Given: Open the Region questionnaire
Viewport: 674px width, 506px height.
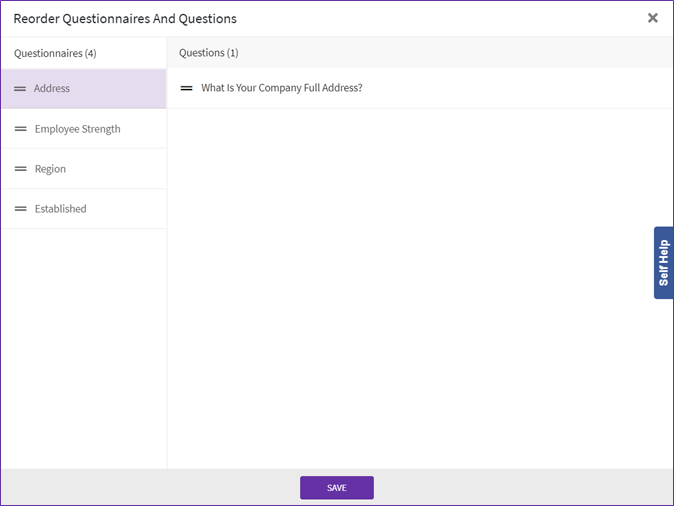Looking at the screenshot, I should [x=50, y=169].
